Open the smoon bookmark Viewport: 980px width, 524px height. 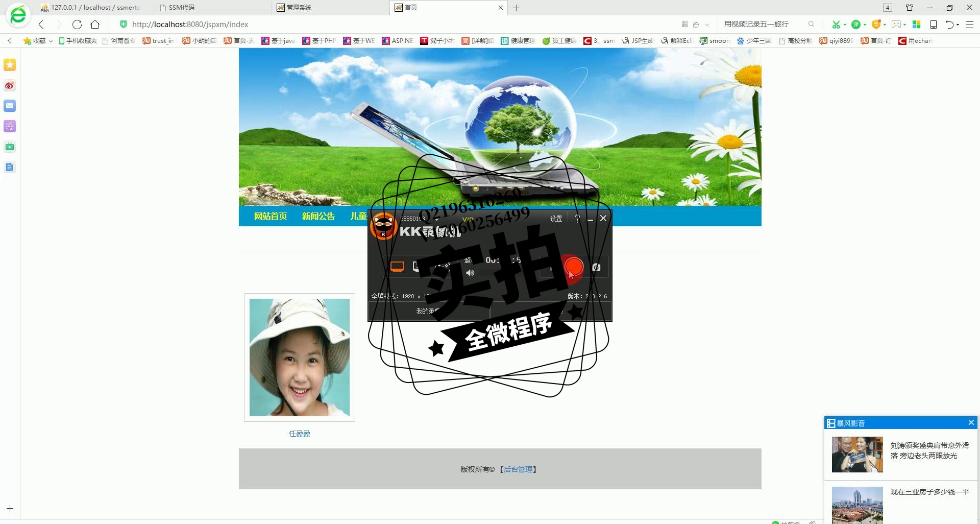click(x=715, y=40)
